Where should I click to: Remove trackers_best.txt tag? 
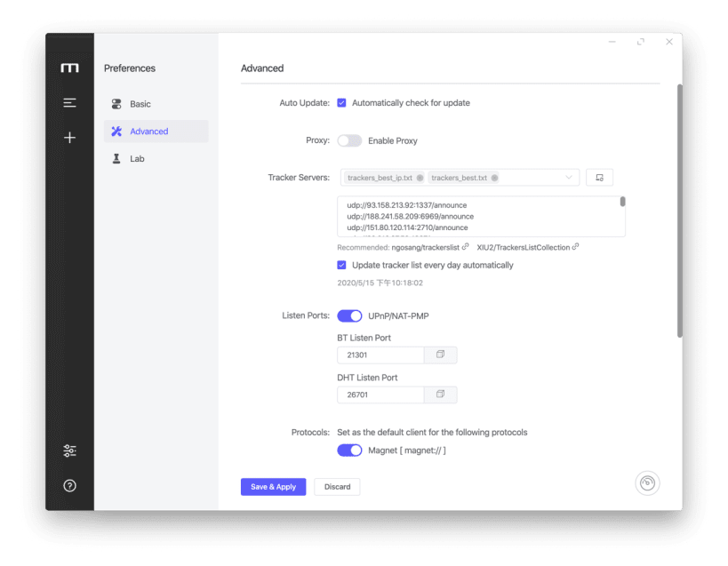(494, 178)
